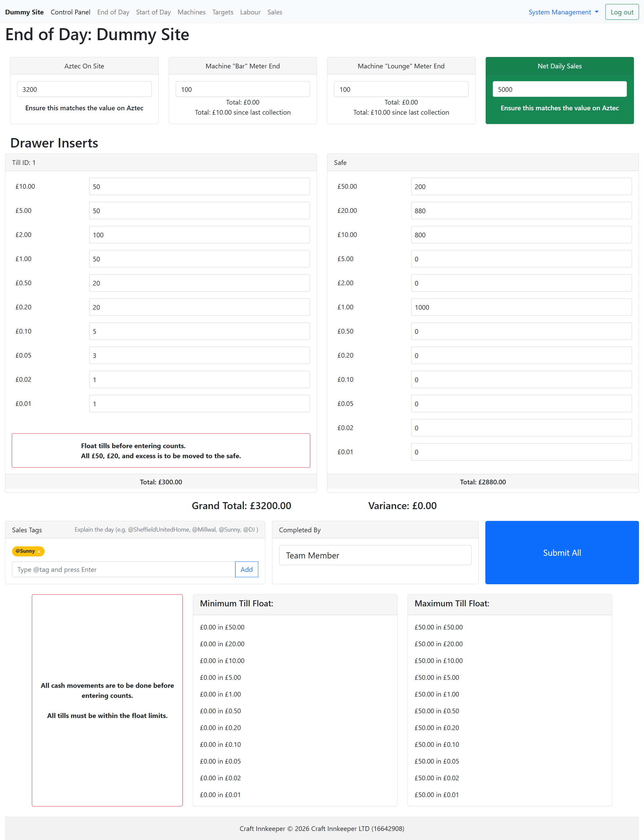Click the Team Member completed-by field

(x=375, y=555)
